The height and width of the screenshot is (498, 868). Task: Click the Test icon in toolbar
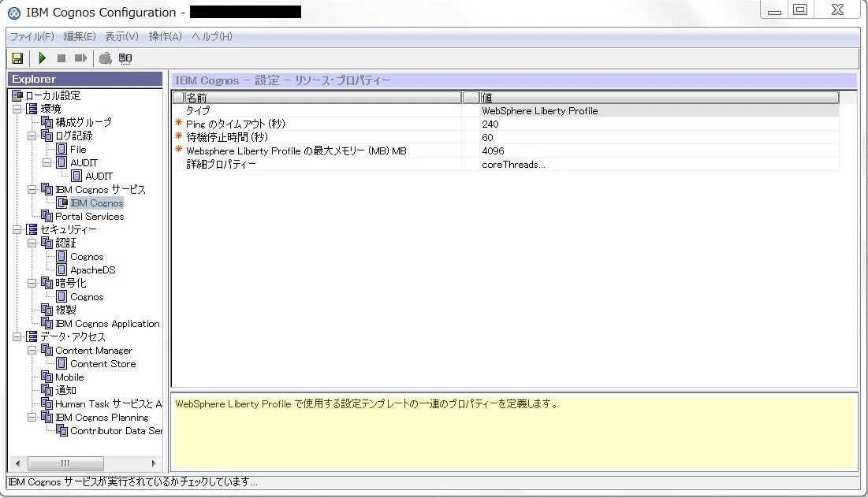pyautogui.click(x=105, y=58)
